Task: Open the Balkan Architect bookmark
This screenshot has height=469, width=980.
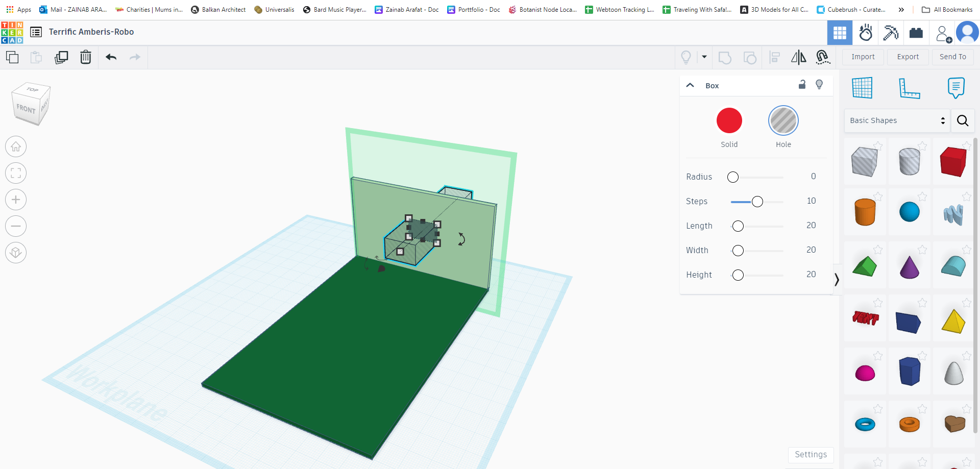Action: click(218, 10)
